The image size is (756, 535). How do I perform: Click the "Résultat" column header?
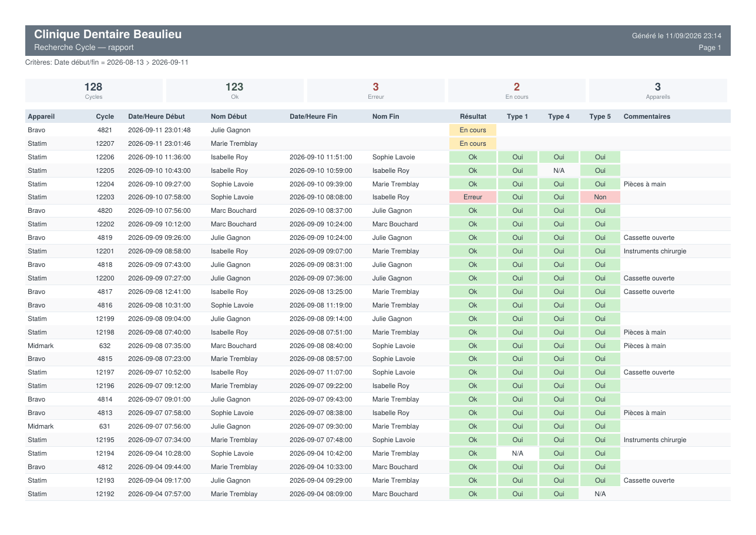point(473,116)
